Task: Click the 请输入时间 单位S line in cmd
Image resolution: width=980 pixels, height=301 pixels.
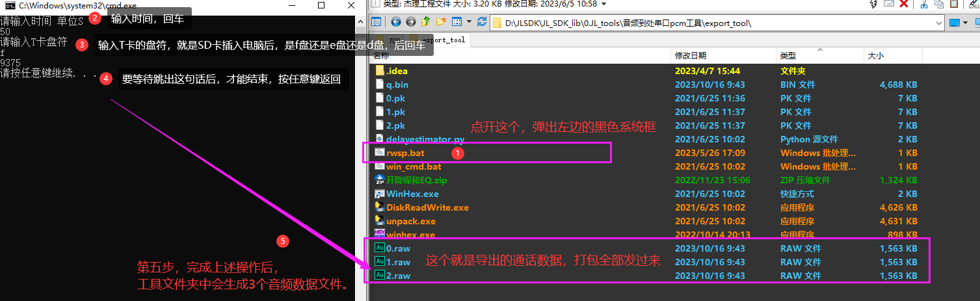Action: click(42, 21)
